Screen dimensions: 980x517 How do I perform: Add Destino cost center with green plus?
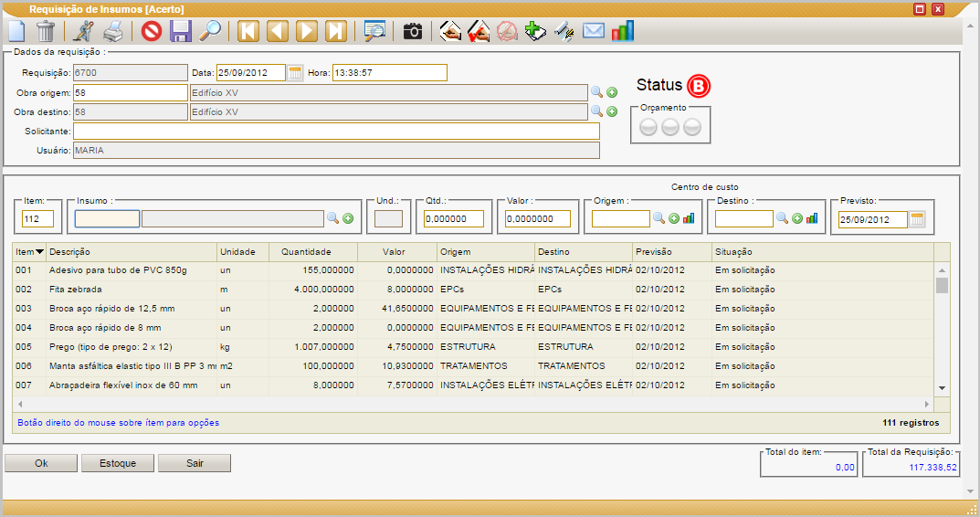click(x=796, y=218)
